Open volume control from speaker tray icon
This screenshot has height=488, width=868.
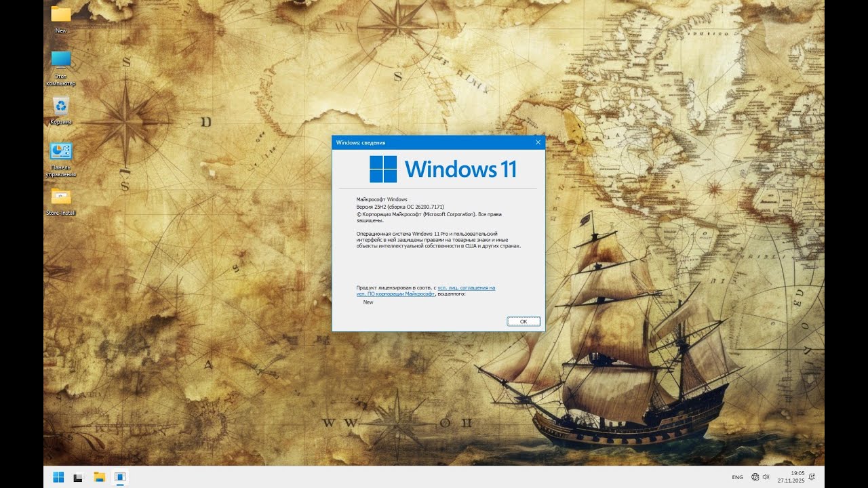pyautogui.click(x=766, y=477)
